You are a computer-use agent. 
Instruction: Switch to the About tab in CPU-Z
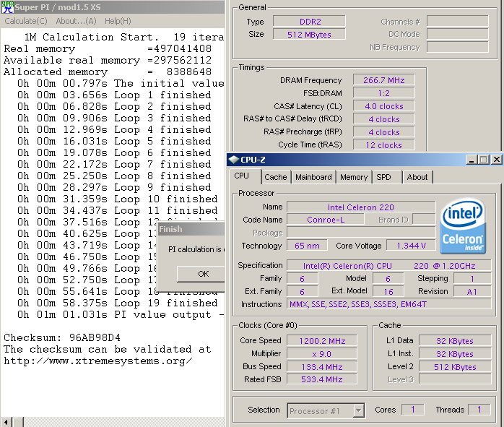coord(417,177)
